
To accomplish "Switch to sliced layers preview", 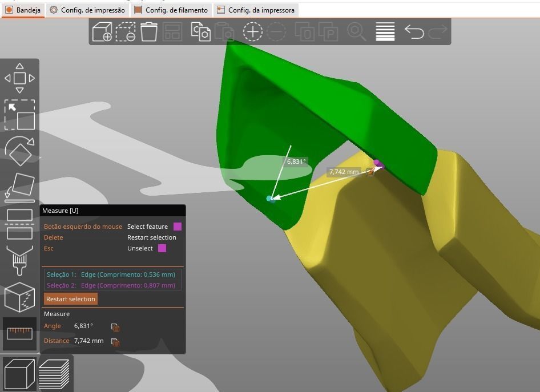I will coord(54,374).
